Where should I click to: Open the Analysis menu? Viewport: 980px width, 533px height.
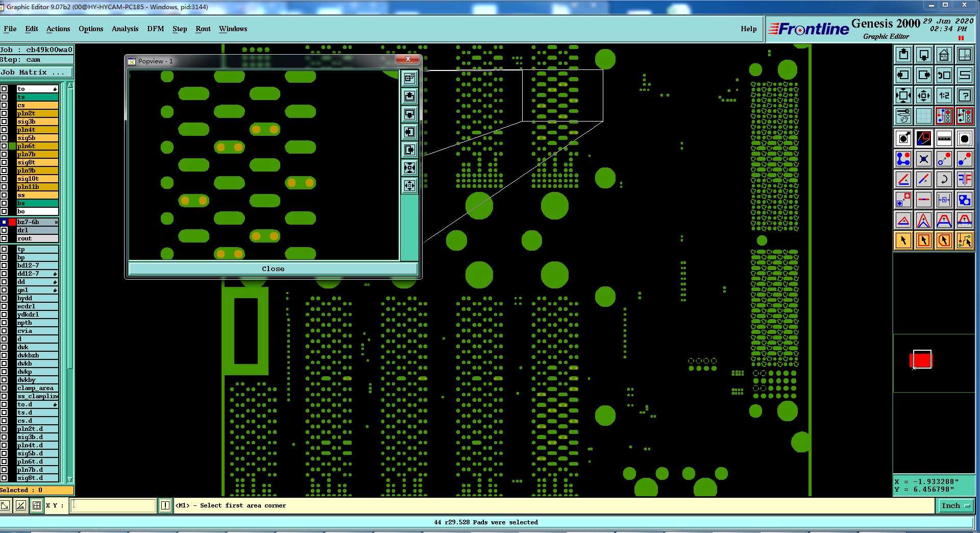[125, 29]
